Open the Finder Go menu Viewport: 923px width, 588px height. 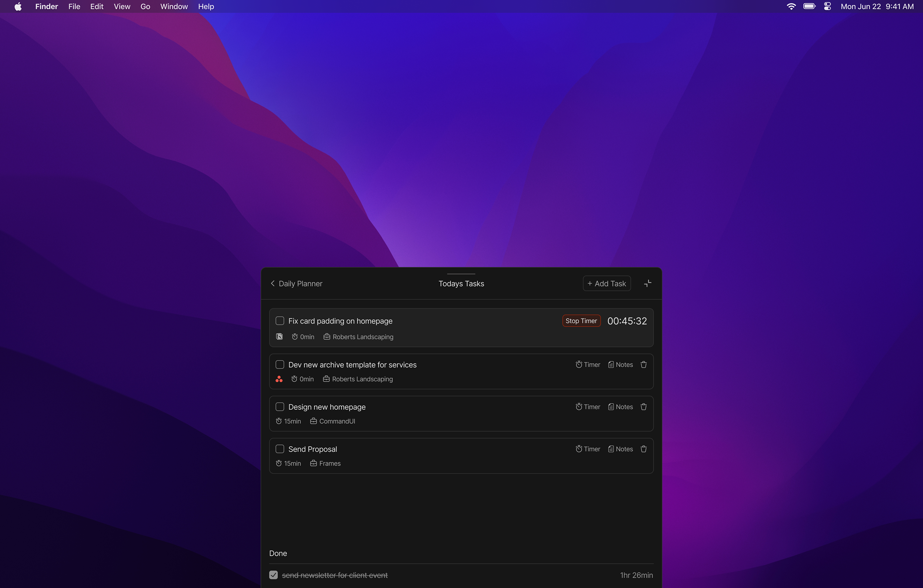point(145,7)
